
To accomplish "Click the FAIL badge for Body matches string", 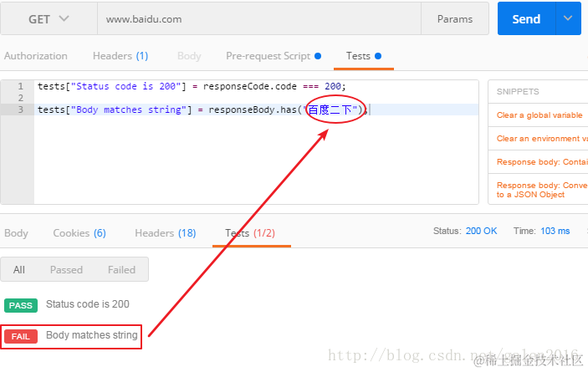I will pyautogui.click(x=21, y=336).
